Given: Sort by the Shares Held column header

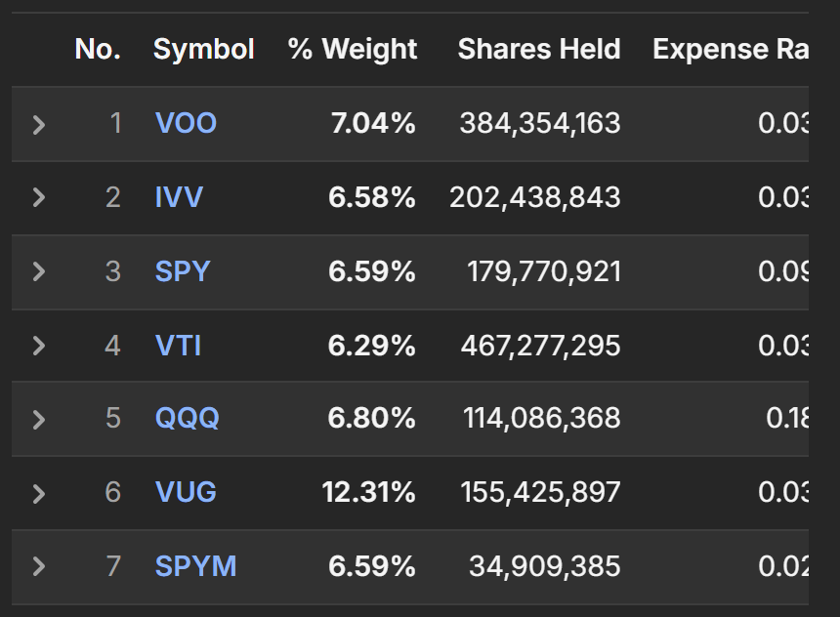Looking at the screenshot, I should pos(539,49).
